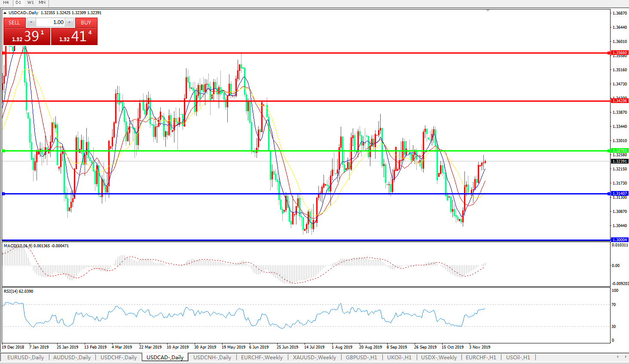Switch to the XAUUSD-,Weekly tab
Screen dimensions: 629x364
[314, 357]
